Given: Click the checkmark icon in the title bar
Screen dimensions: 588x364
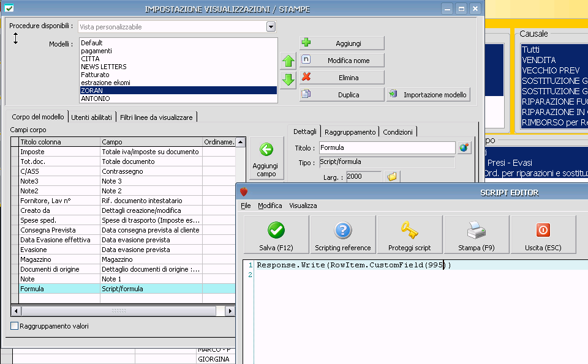Looking at the screenshot, I should [9, 8].
